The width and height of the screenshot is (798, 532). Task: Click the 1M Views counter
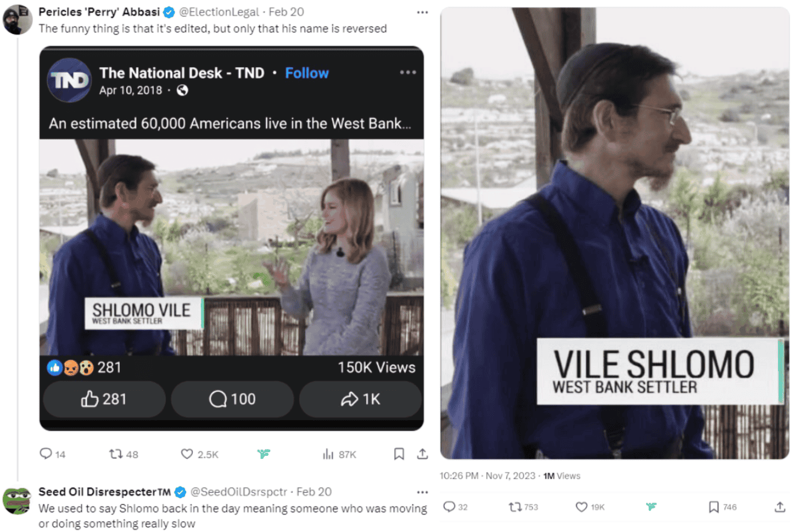coord(562,476)
